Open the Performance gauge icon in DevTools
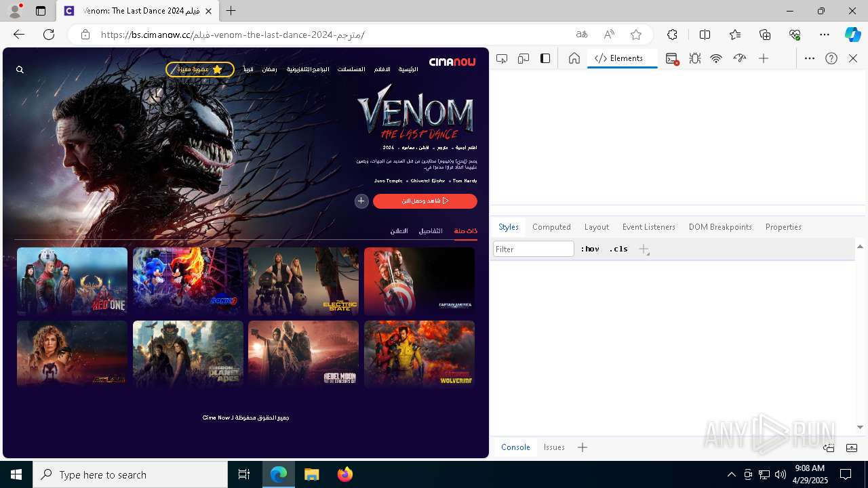This screenshot has height=488, width=868. click(740, 58)
